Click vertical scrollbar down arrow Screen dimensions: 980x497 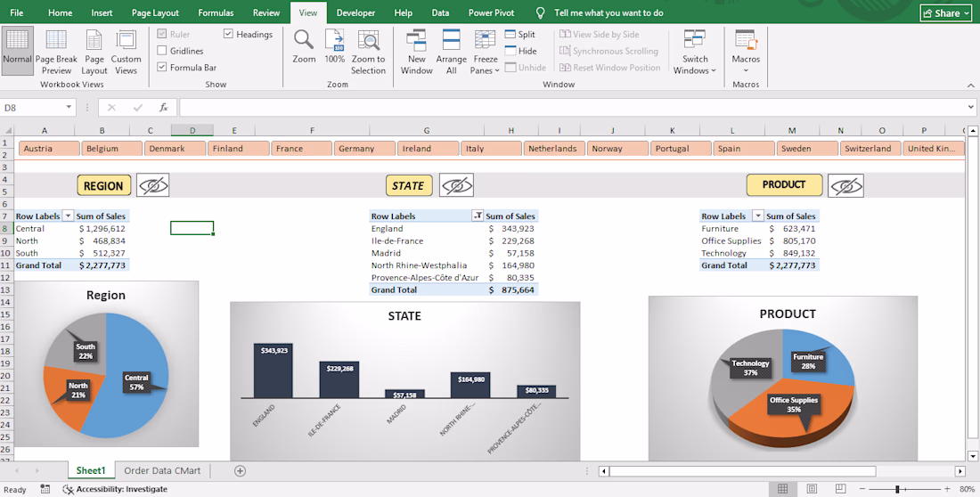tap(973, 456)
